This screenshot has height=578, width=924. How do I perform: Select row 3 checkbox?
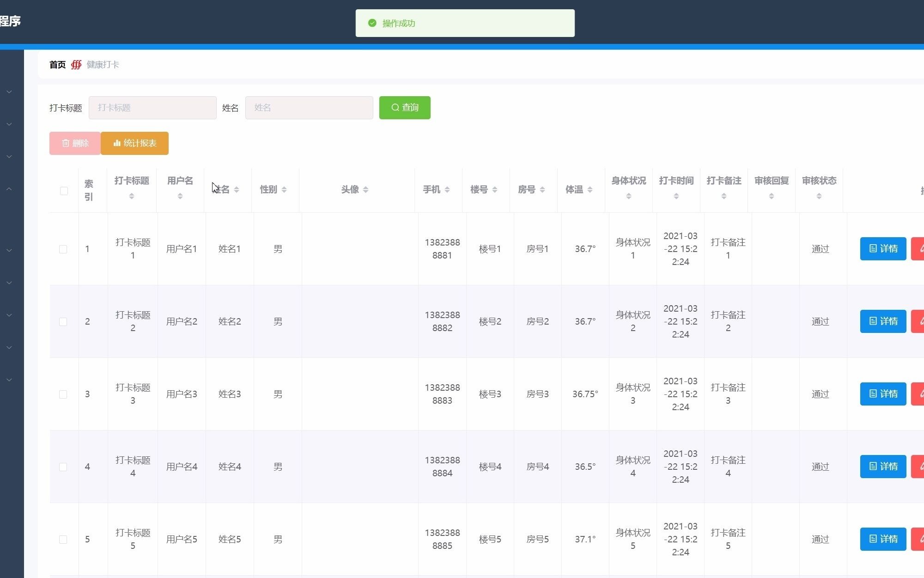[63, 394]
